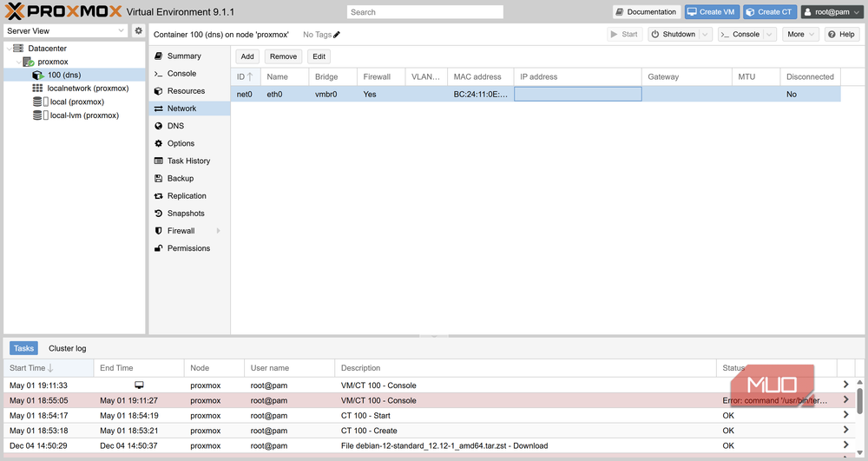Select the proxmox node in tree
The height and width of the screenshot is (461, 868).
[53, 62]
